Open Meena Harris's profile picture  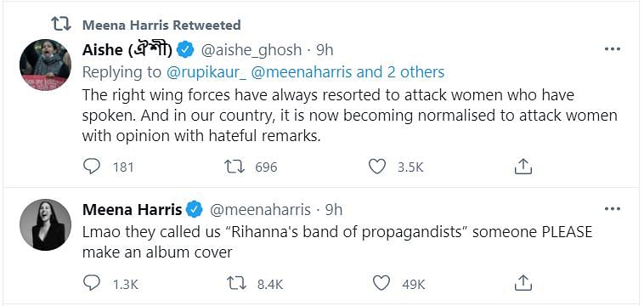click(45, 224)
